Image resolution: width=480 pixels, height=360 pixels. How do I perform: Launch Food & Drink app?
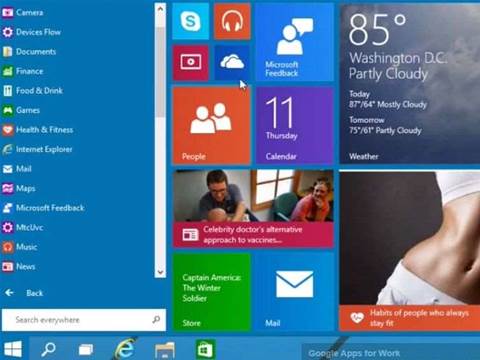[33, 91]
